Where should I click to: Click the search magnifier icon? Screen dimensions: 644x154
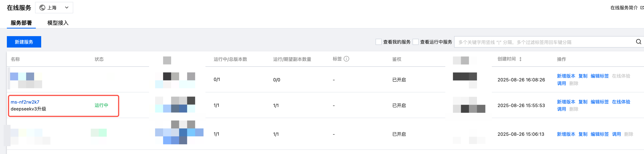tap(638, 42)
